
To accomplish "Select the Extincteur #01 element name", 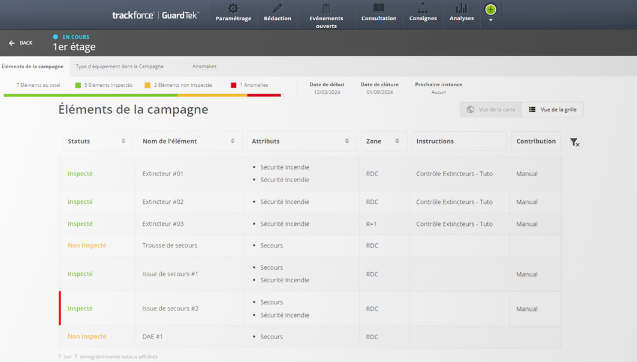I will (162, 173).
